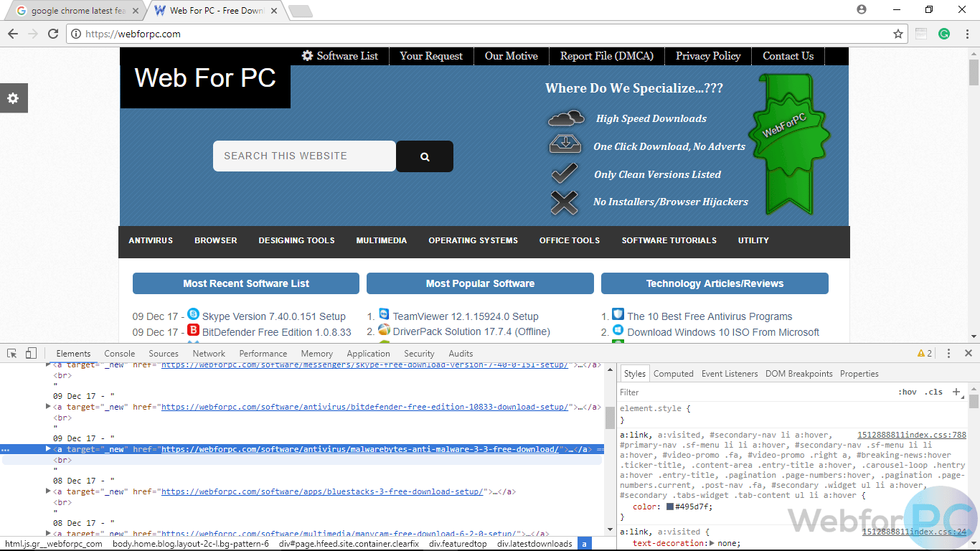Open the Network tab
Viewport: 980px width, 551px height.
209,353
